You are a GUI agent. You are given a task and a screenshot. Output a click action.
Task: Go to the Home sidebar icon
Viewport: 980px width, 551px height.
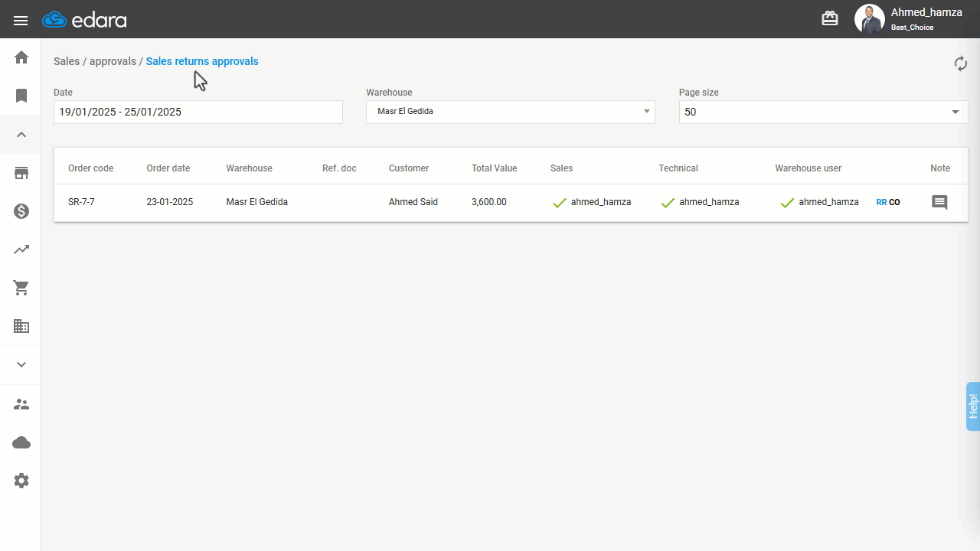(x=21, y=57)
